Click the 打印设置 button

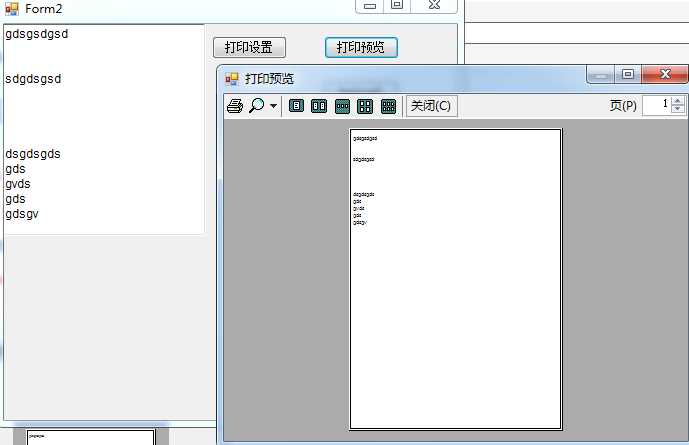249,48
